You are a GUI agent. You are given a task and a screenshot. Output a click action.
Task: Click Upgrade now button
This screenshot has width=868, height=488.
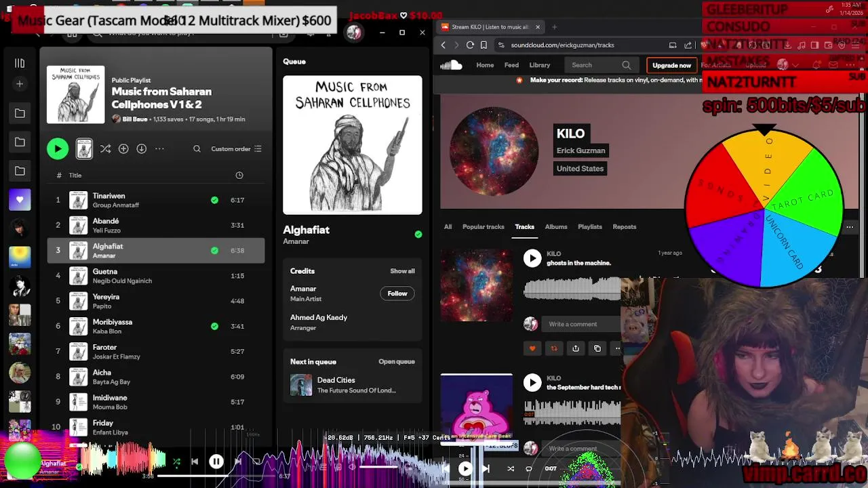tap(671, 65)
